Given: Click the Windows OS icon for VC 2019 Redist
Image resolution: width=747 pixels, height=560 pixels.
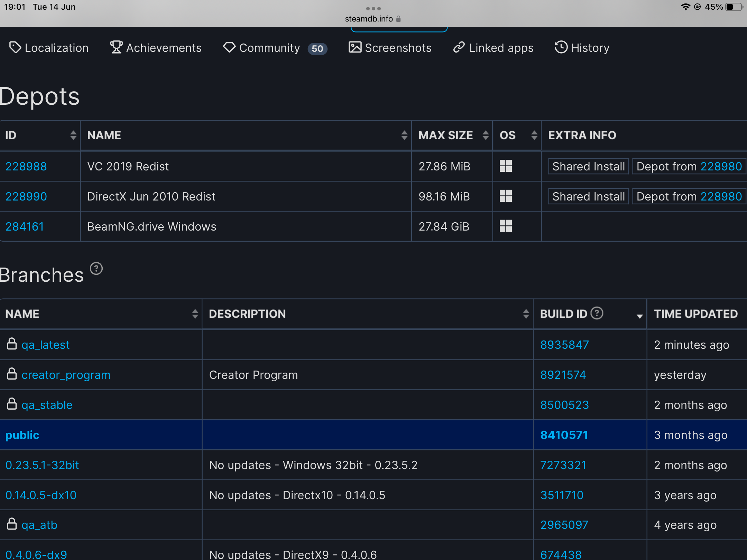Looking at the screenshot, I should point(506,166).
